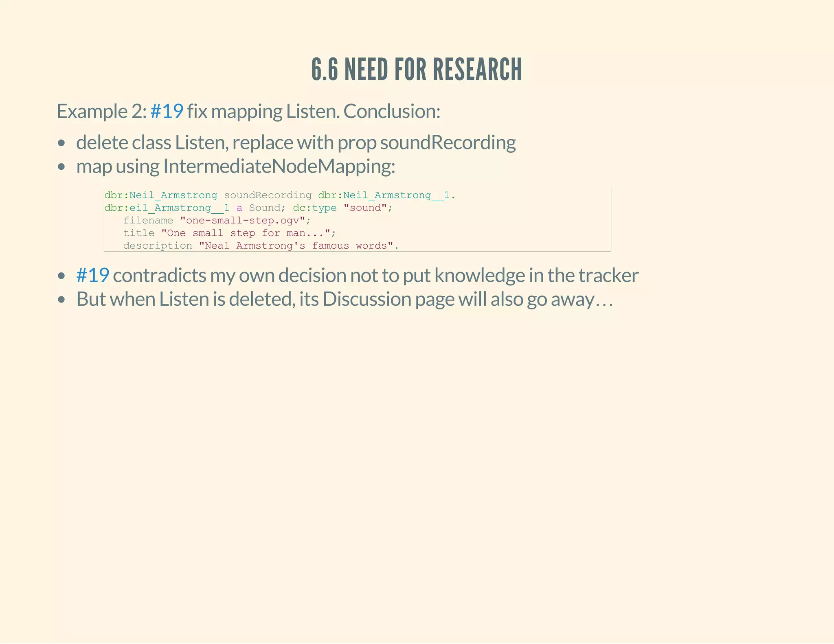Click the '6.6 NEED FOR RESEARCH' heading
This screenshot has height=644, width=834.
click(x=417, y=69)
